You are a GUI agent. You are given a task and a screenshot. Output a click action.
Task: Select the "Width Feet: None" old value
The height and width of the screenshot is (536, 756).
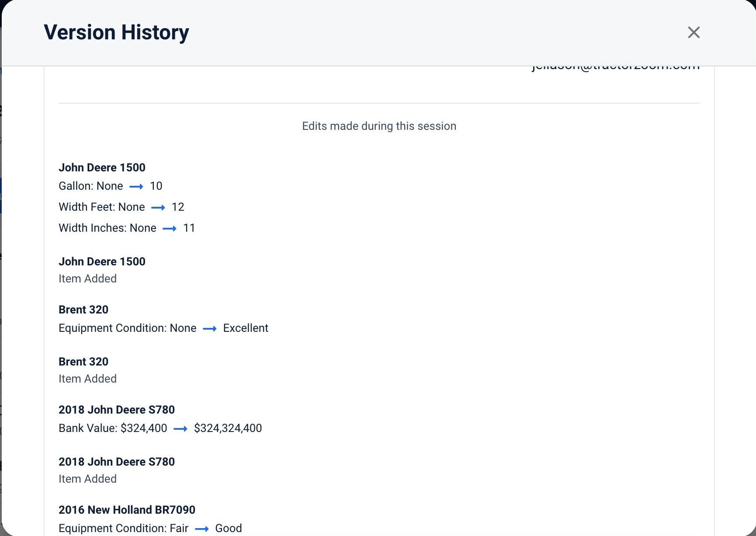click(x=102, y=207)
